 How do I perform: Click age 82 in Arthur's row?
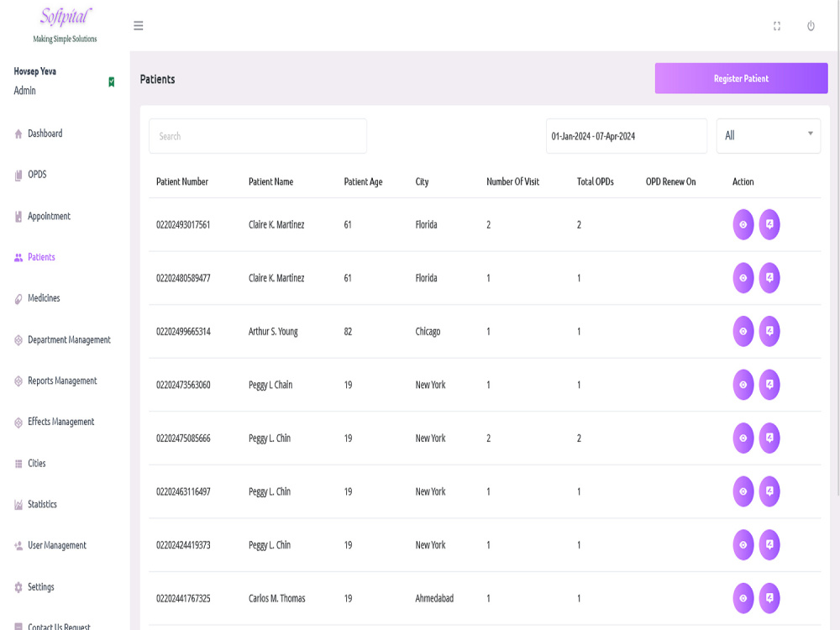point(348,332)
